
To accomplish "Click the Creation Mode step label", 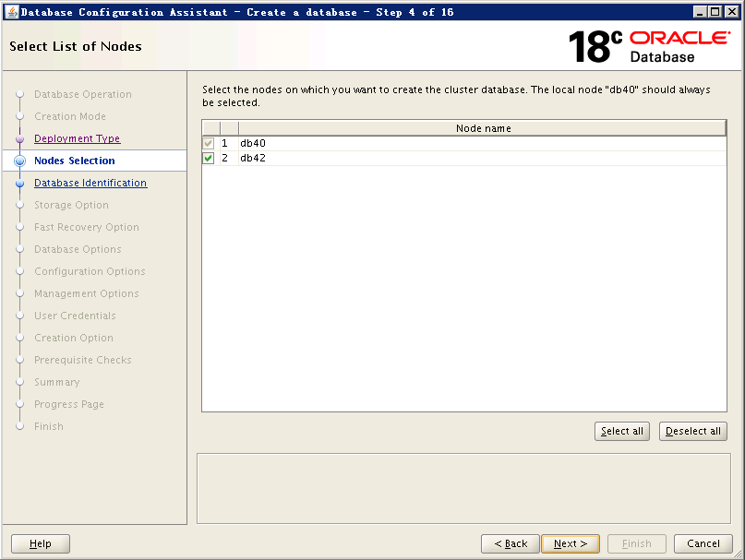I will 70,116.
